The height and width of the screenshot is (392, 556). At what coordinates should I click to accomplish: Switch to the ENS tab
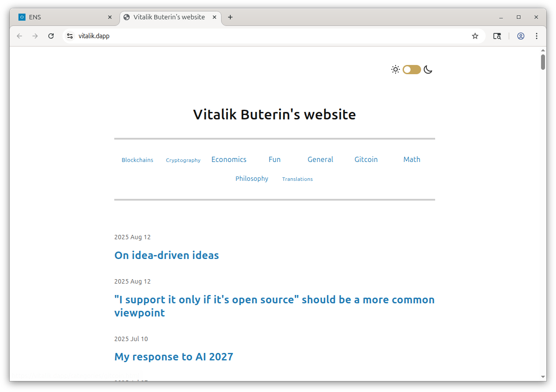coord(62,17)
